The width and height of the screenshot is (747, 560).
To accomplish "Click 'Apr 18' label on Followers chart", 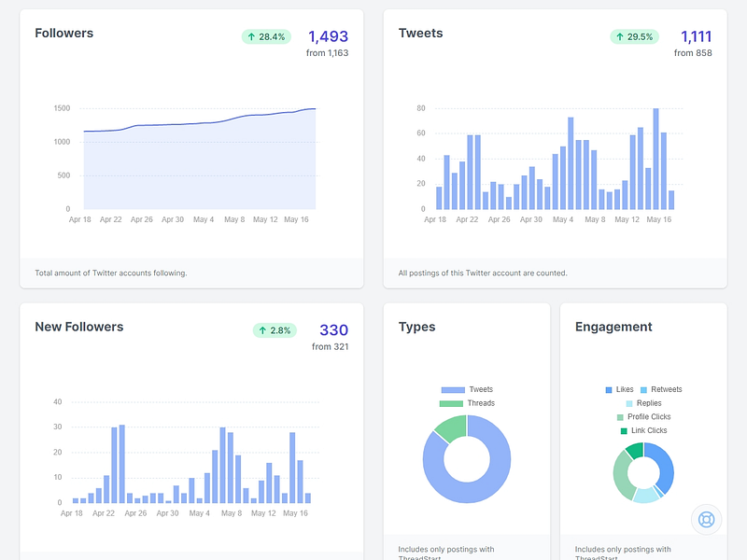I will (x=80, y=219).
